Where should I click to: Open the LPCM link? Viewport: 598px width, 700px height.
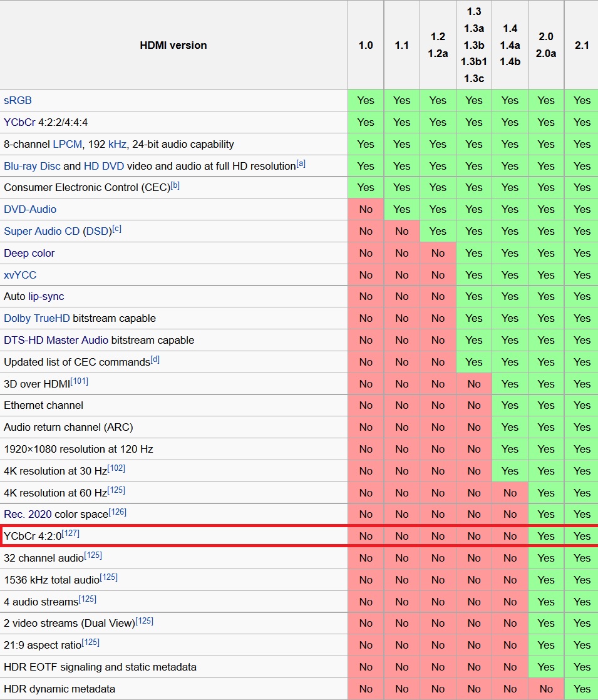68,144
